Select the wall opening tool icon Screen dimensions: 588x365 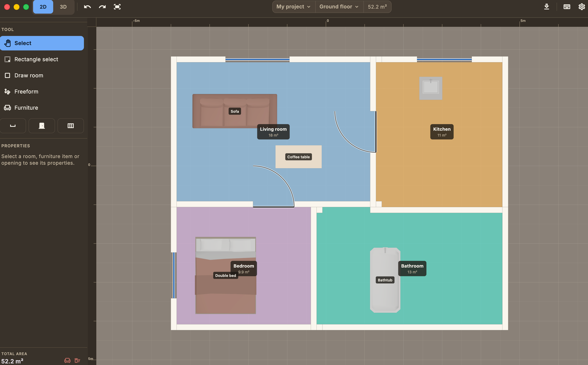tap(13, 126)
